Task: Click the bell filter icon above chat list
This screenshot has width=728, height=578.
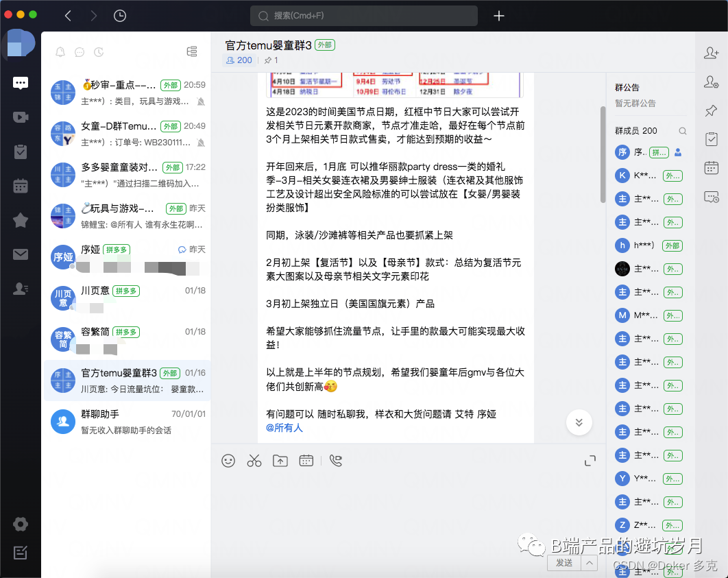Action: pyautogui.click(x=60, y=52)
